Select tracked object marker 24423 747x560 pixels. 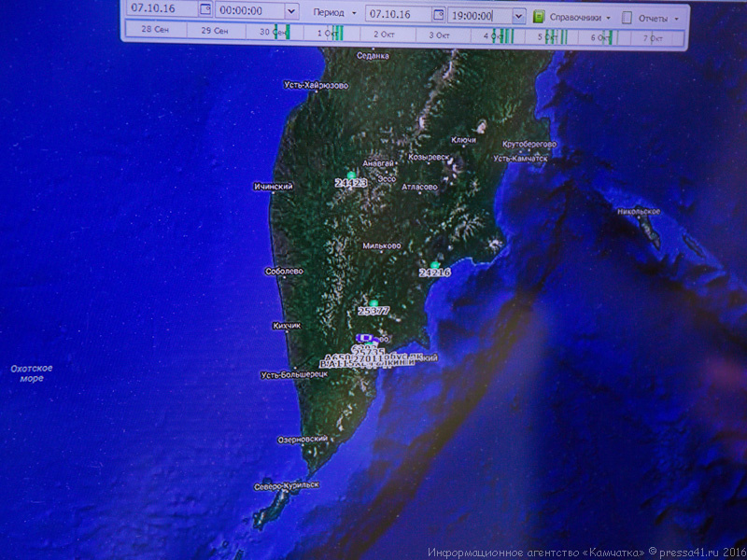click(351, 175)
